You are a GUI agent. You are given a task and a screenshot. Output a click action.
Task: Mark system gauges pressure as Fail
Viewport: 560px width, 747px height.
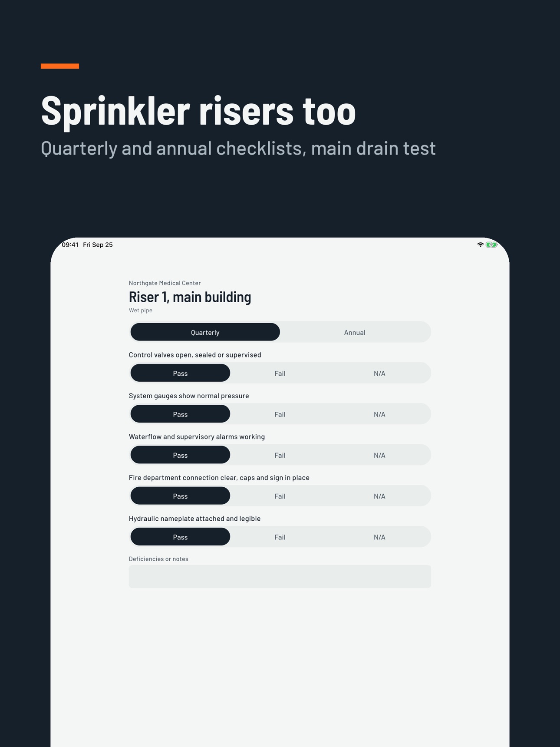(x=280, y=414)
